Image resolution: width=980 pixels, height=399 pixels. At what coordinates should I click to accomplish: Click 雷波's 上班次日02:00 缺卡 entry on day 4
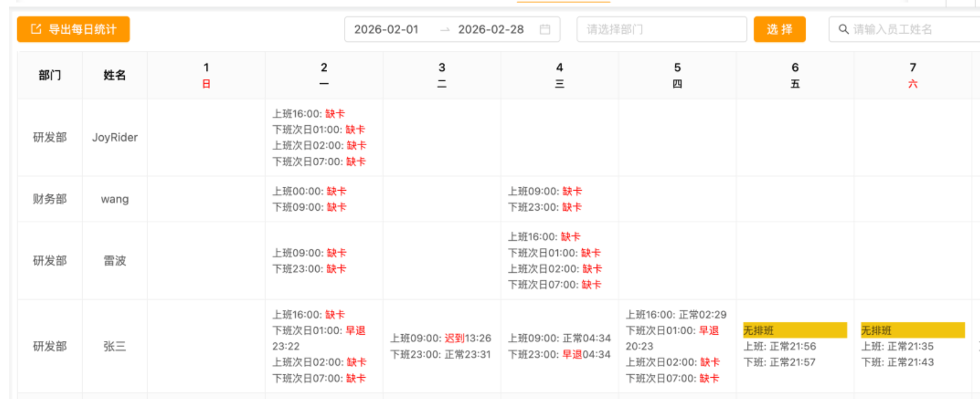(555, 269)
